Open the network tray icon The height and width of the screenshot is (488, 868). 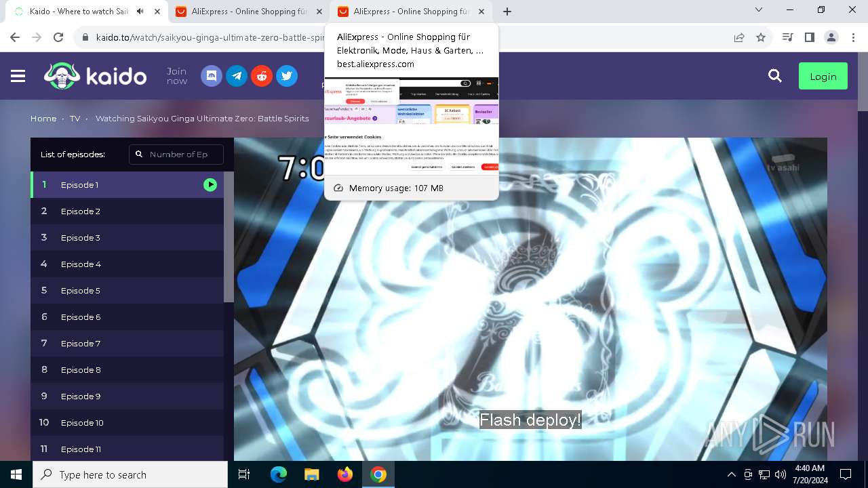pos(764,474)
